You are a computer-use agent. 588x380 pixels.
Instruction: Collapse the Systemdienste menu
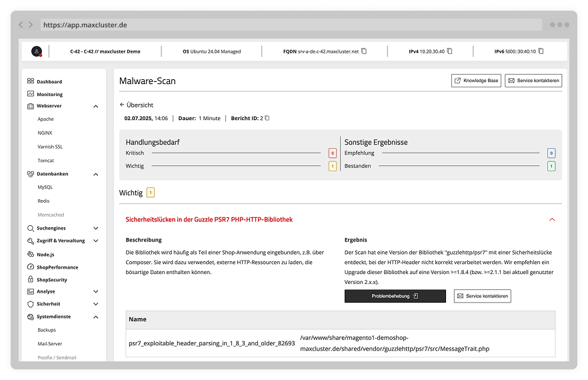click(x=96, y=317)
